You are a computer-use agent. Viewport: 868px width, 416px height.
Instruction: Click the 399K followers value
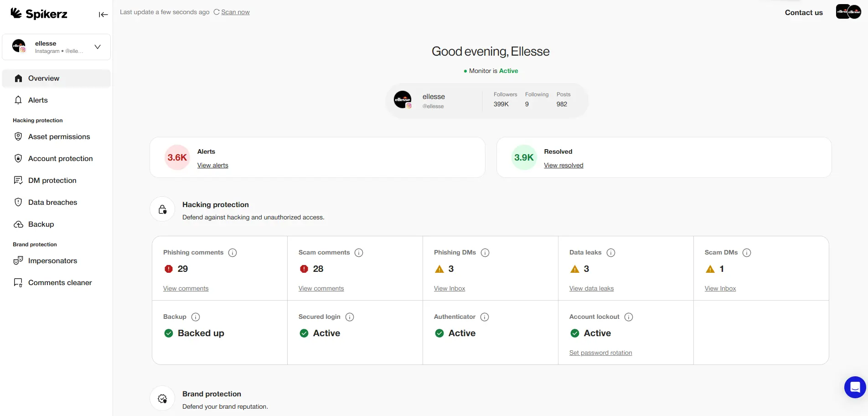click(x=501, y=104)
